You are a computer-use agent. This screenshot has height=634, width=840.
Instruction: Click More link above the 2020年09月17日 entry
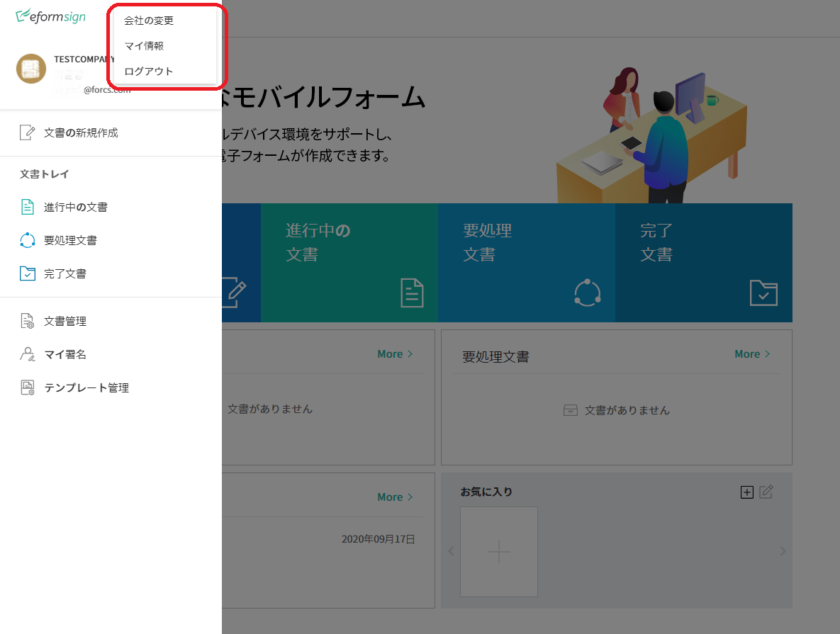point(396,497)
